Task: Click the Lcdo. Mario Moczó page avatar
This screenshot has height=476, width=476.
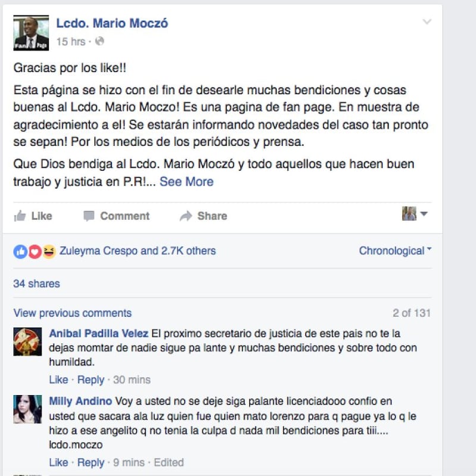Action: 31,33
